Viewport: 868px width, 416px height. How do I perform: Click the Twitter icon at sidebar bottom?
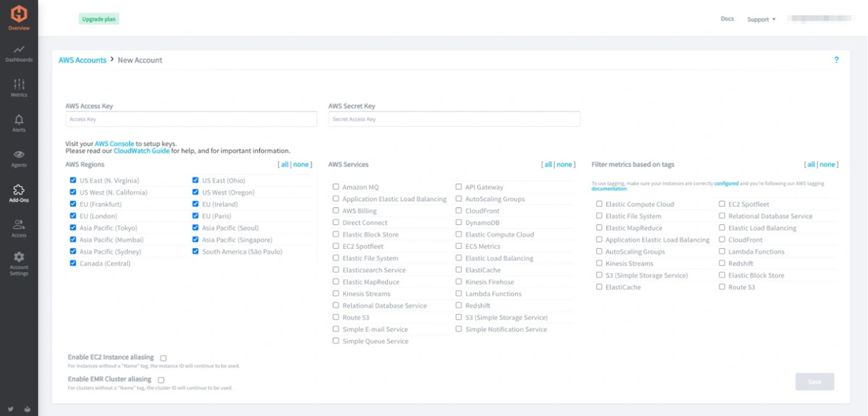point(11,409)
